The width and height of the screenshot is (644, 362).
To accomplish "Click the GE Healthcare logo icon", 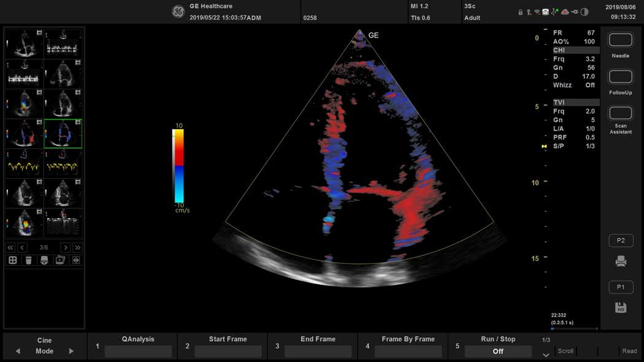I will (178, 12).
